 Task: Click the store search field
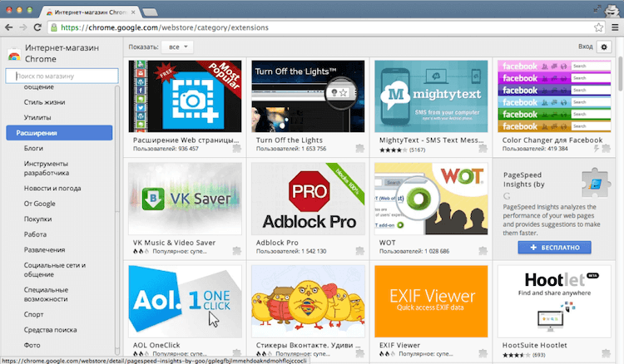point(62,76)
